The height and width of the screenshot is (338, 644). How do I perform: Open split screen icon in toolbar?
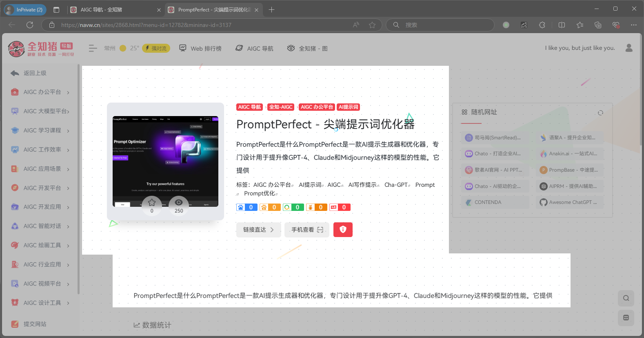click(562, 25)
